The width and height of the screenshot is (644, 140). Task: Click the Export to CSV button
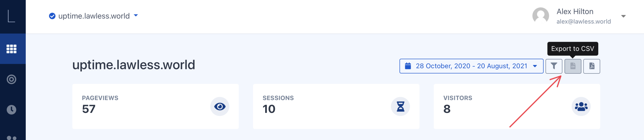click(573, 66)
